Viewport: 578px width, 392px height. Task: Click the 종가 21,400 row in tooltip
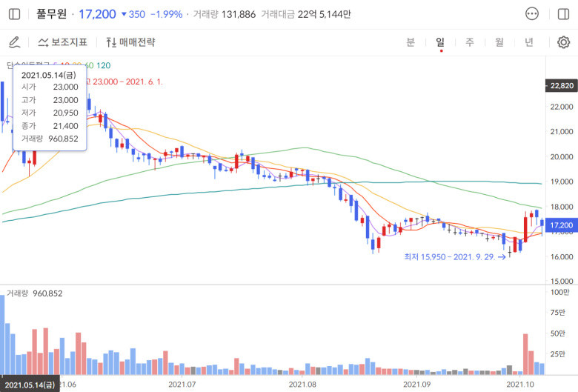pyautogui.click(x=50, y=126)
